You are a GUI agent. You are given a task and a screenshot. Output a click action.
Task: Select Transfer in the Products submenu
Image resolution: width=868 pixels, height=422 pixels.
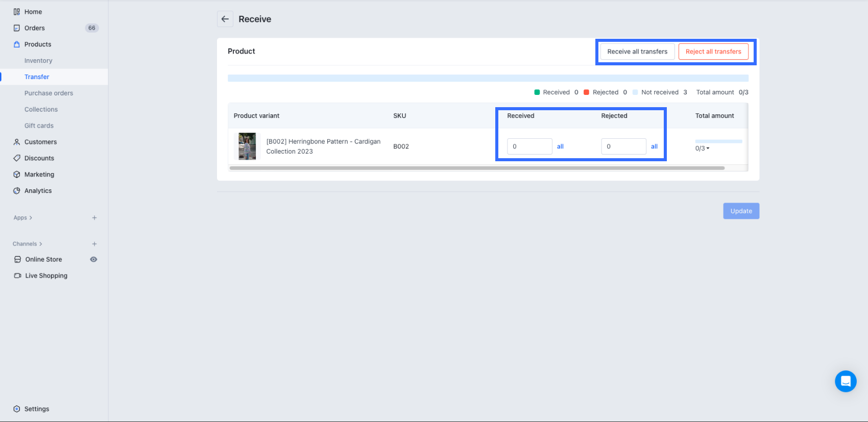pos(37,77)
